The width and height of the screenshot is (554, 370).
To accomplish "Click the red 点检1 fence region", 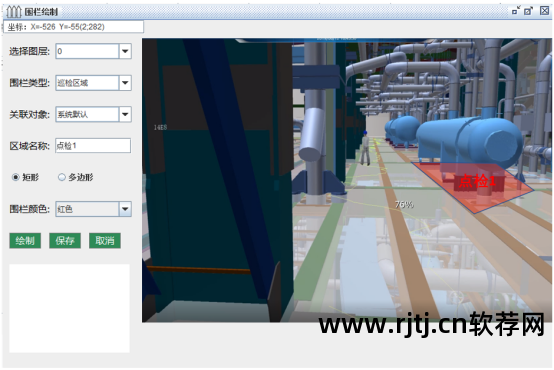I will 473,187.
